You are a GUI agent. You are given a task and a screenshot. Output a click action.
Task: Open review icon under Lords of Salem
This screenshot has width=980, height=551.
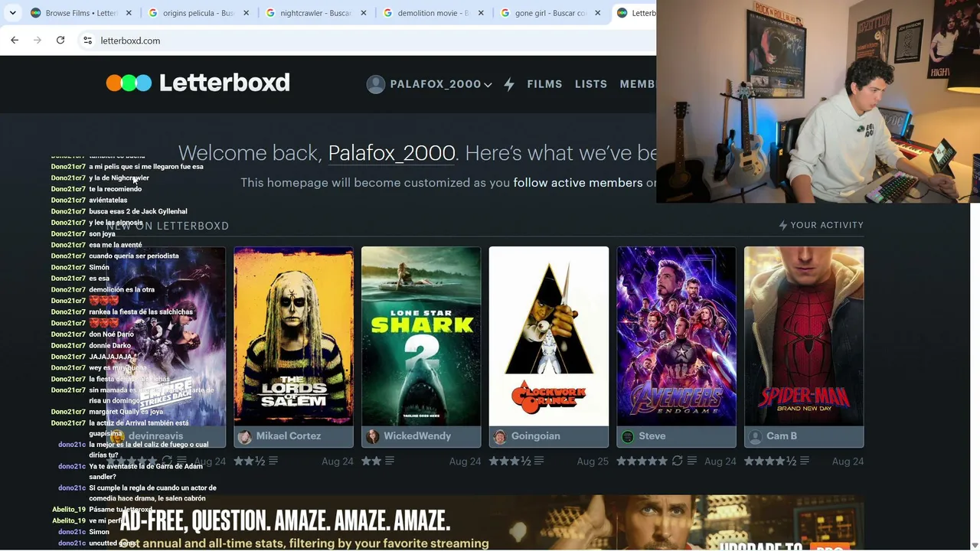273,461
